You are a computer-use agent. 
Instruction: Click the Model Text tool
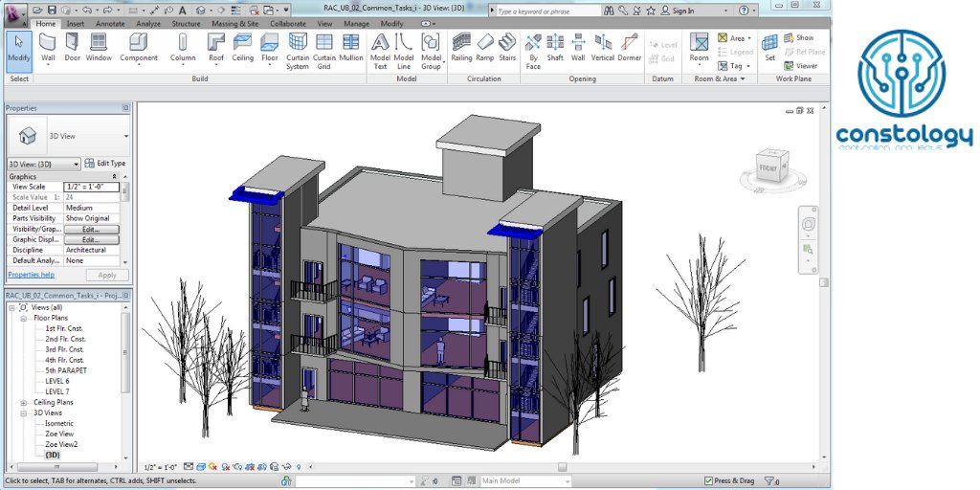tap(380, 52)
